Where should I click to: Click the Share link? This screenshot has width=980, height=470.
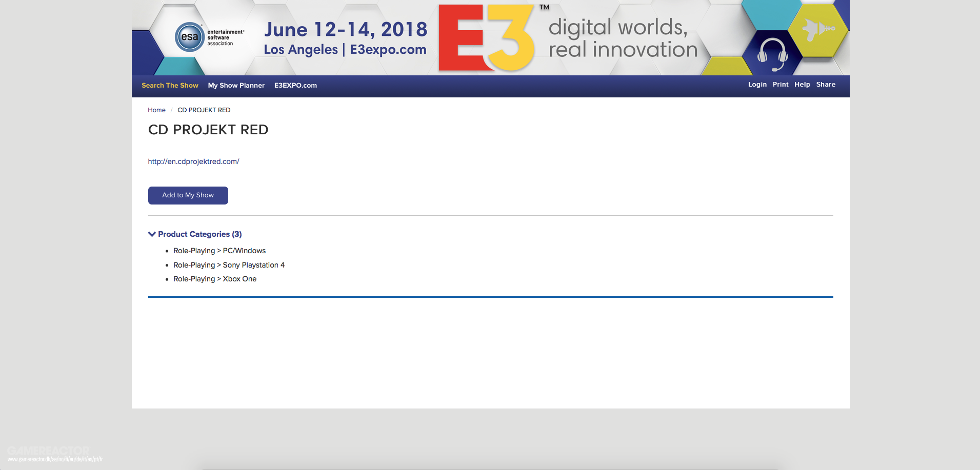coord(826,85)
